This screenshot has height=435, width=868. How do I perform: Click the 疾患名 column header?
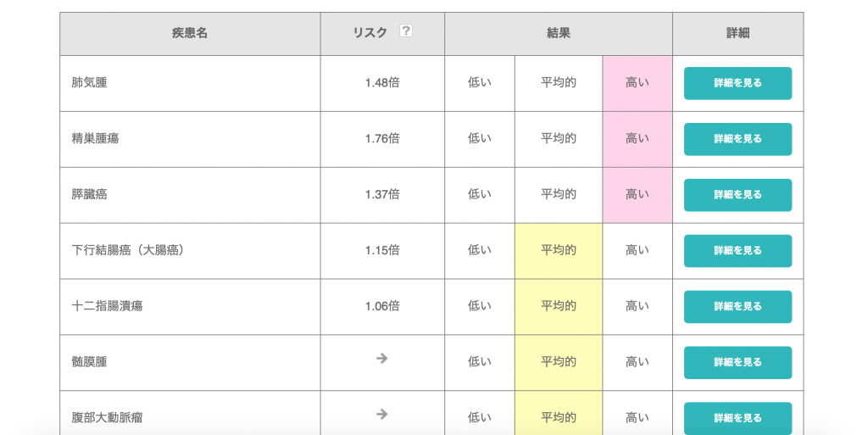pos(190,33)
